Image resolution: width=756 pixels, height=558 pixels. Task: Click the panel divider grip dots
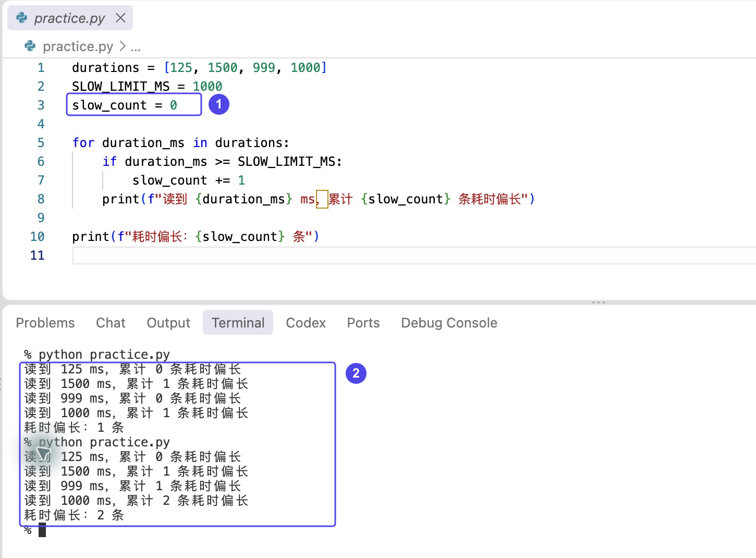coord(599,302)
